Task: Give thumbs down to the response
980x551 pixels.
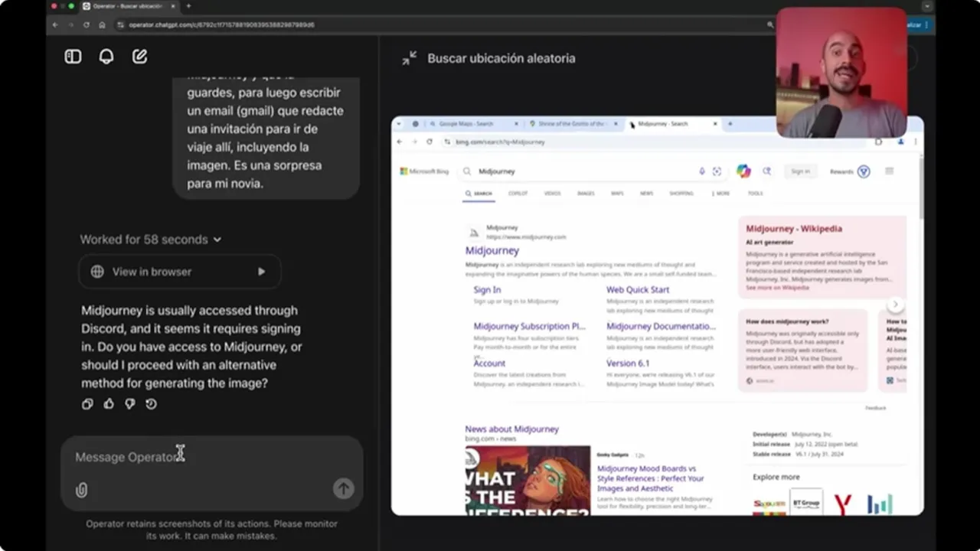Action: tap(130, 404)
